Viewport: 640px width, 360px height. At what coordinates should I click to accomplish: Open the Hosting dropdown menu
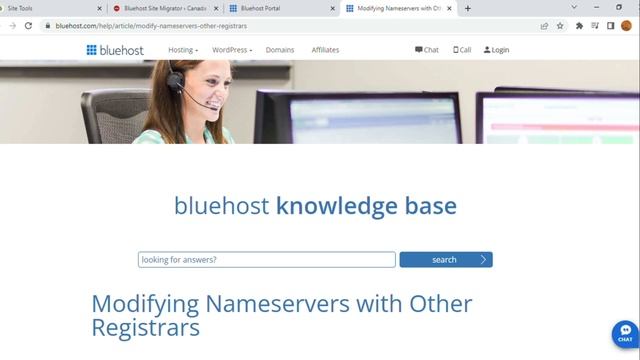tap(183, 50)
